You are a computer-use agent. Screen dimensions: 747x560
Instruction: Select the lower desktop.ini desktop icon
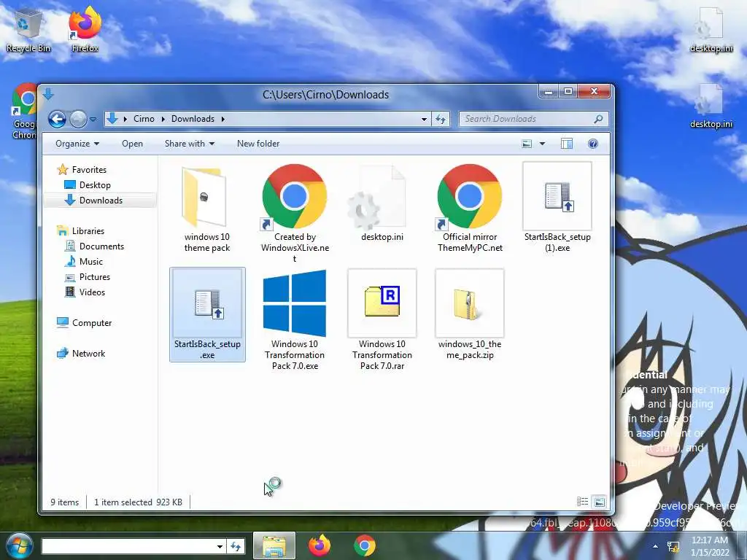pos(711,106)
